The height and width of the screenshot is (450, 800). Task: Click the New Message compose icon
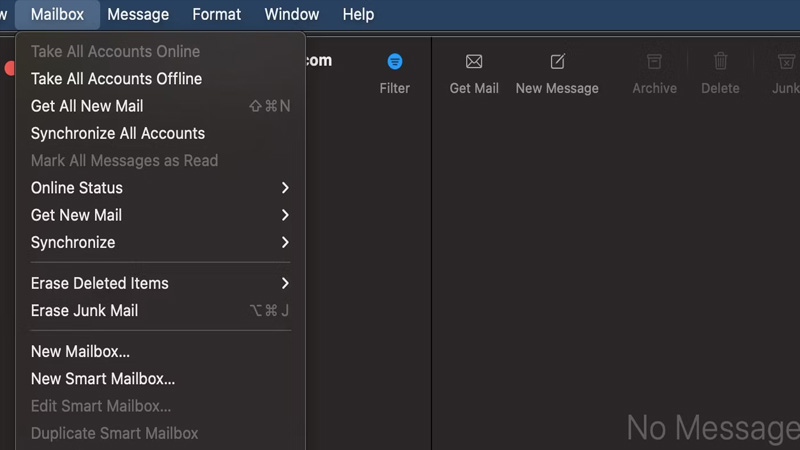[x=557, y=62]
